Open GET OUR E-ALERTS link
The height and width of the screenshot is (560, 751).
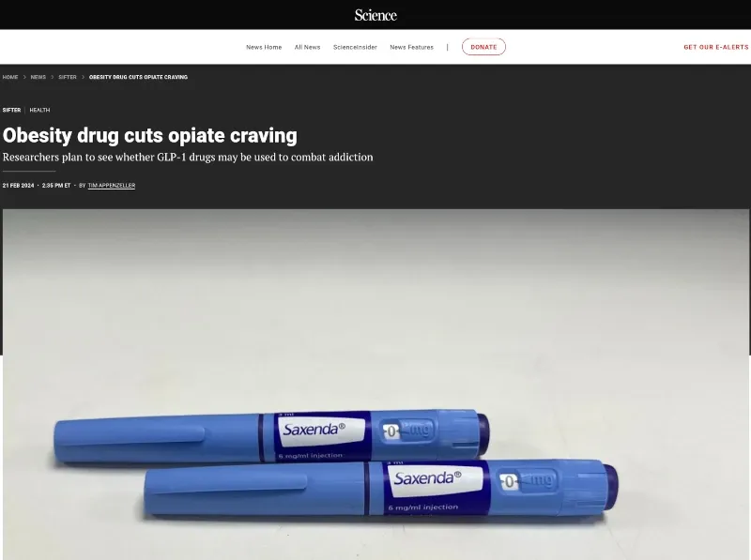click(716, 47)
